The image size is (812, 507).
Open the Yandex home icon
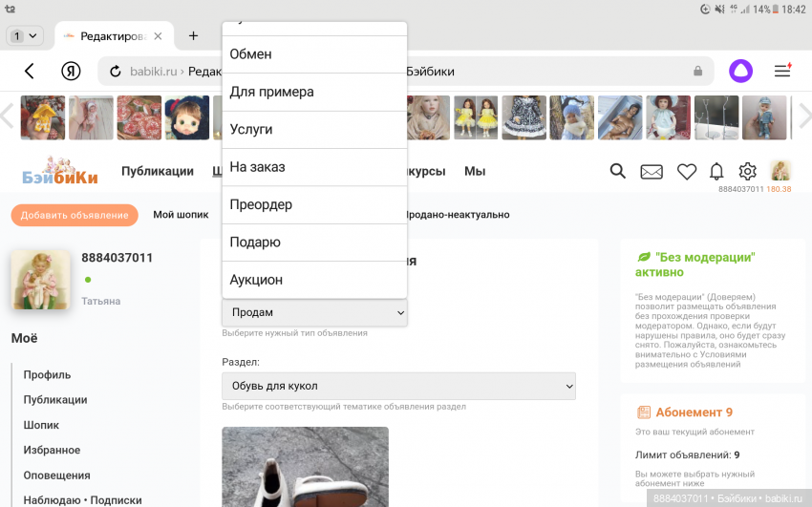pyautogui.click(x=71, y=72)
